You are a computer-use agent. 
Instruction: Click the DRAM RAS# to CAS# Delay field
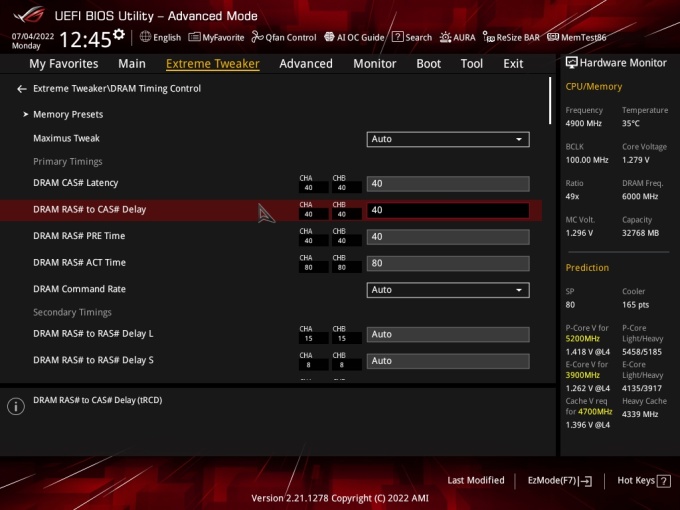[x=448, y=210]
